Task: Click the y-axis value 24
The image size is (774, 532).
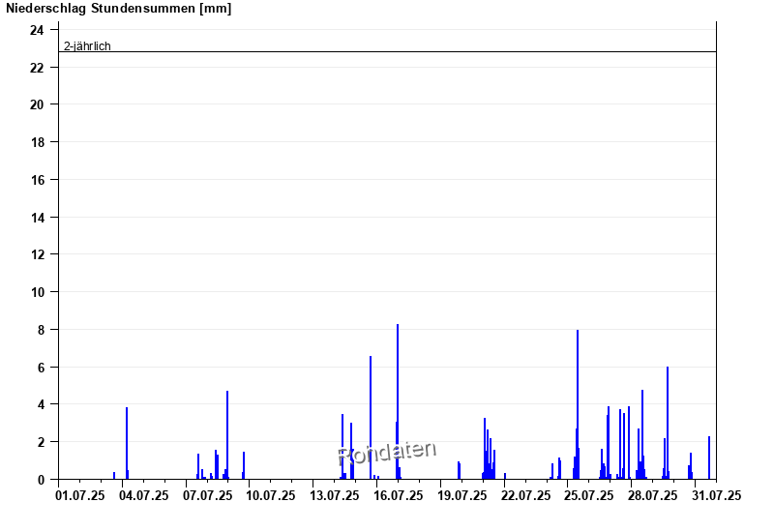Action: (x=37, y=30)
